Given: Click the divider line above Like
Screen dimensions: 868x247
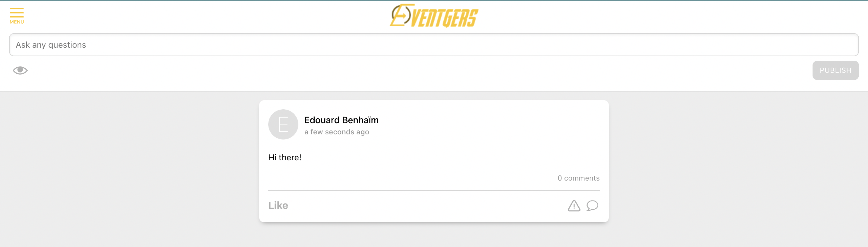Looking at the screenshot, I should pyautogui.click(x=434, y=191).
